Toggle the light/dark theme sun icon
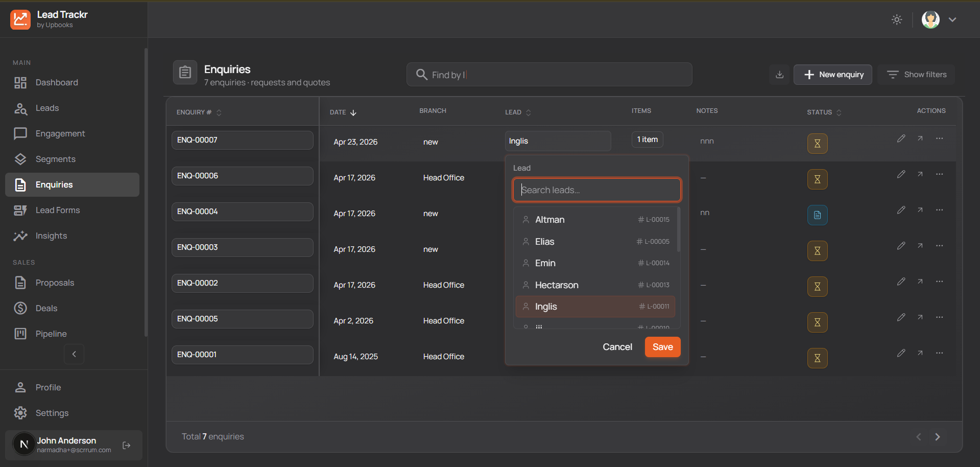Screen dimensions: 980x467 [x=897, y=20]
